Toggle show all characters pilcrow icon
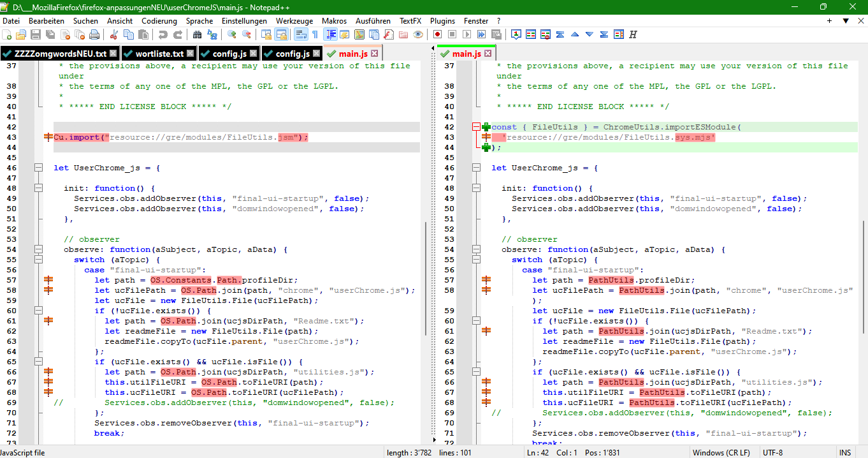868x458 pixels. [314, 34]
